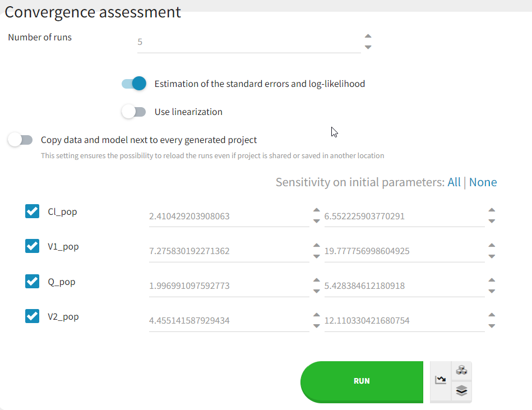This screenshot has height=410, width=532.
Task: Select All initial parameters link
Action: click(454, 182)
